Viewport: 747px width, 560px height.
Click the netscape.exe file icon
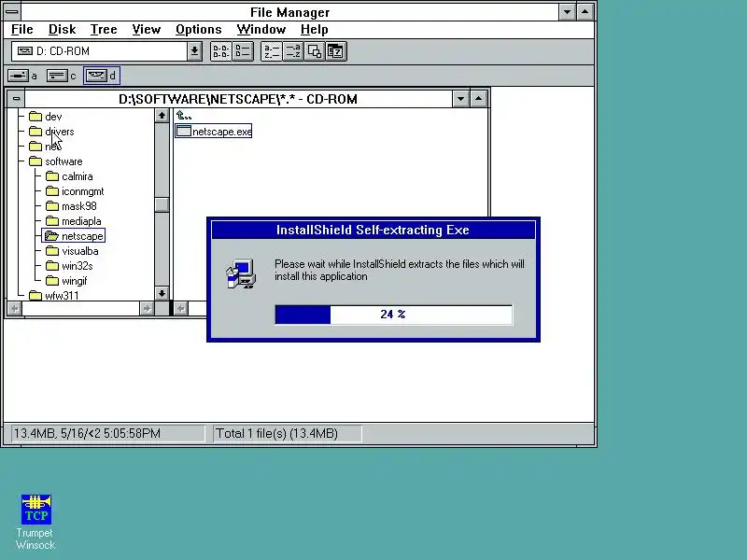tap(183, 131)
